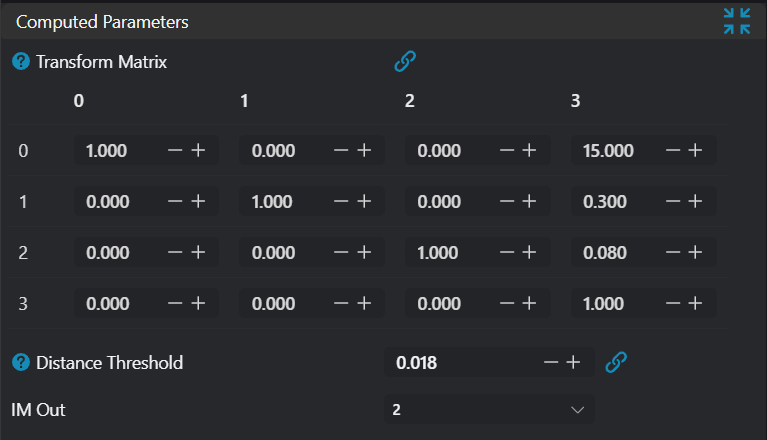767x440 pixels.
Task: Increment matrix row 1 column 3 value
Action: [x=696, y=202]
